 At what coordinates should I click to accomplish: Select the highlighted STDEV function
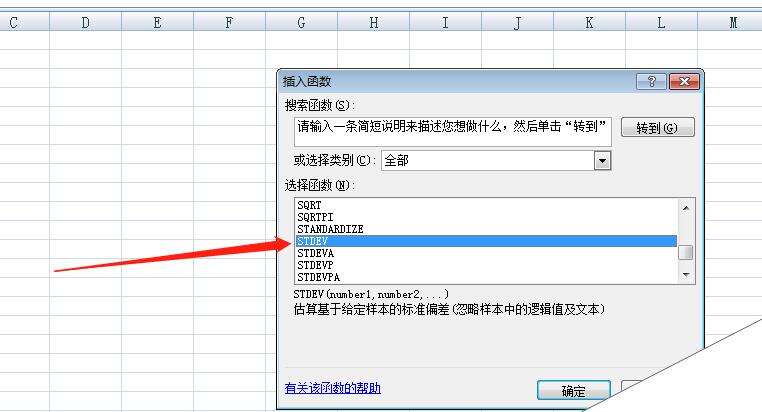coord(486,241)
